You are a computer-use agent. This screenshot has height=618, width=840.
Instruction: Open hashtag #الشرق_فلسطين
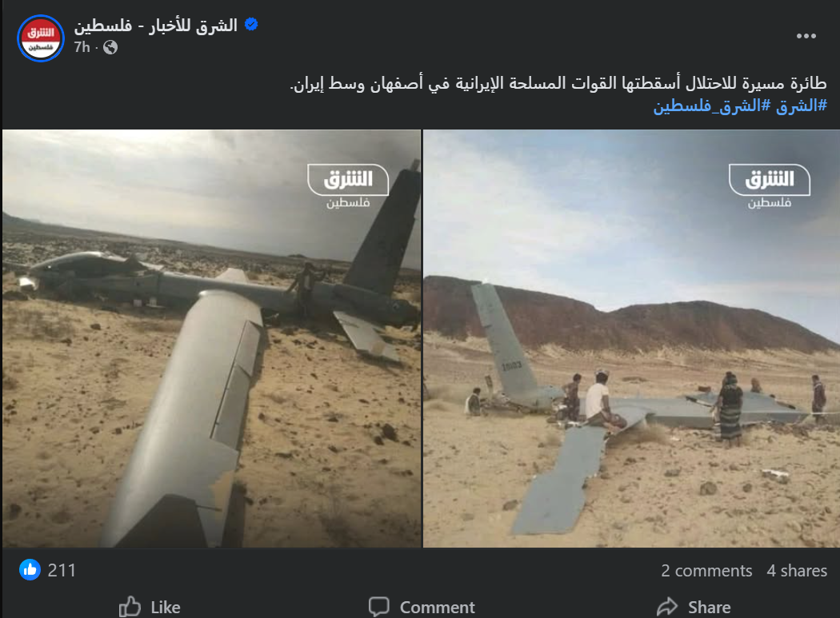pos(711,106)
